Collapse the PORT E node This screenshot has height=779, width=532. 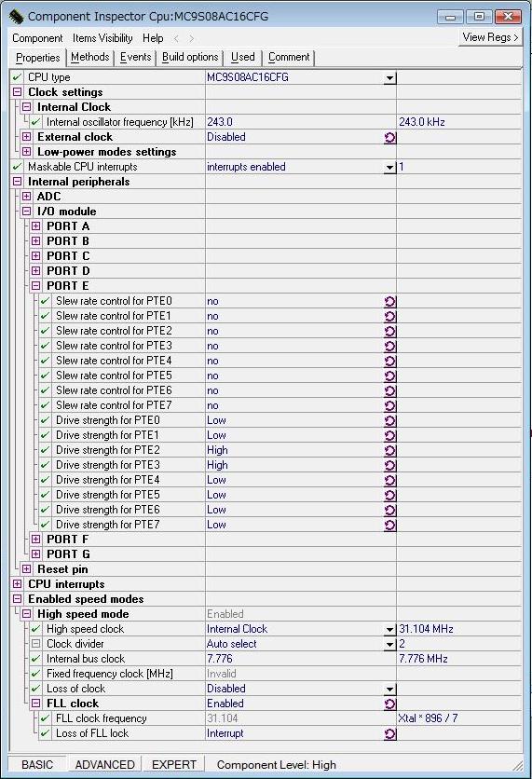35,286
